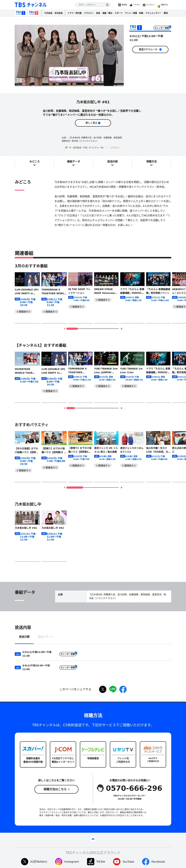Open the 放送スケジュール dropdown button
Viewport: 186px width, 868px height.
point(150,49)
